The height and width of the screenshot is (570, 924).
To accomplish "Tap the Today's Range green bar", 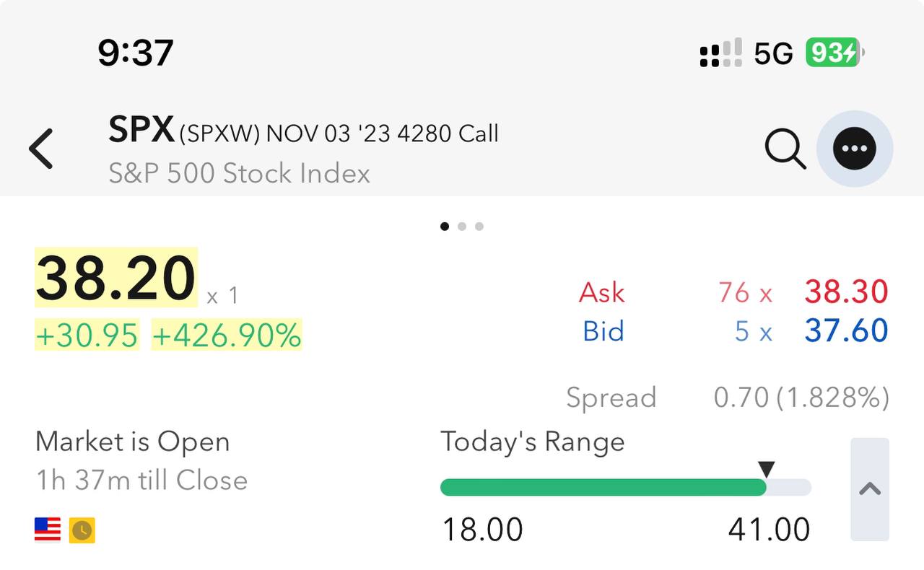I will tap(603, 488).
